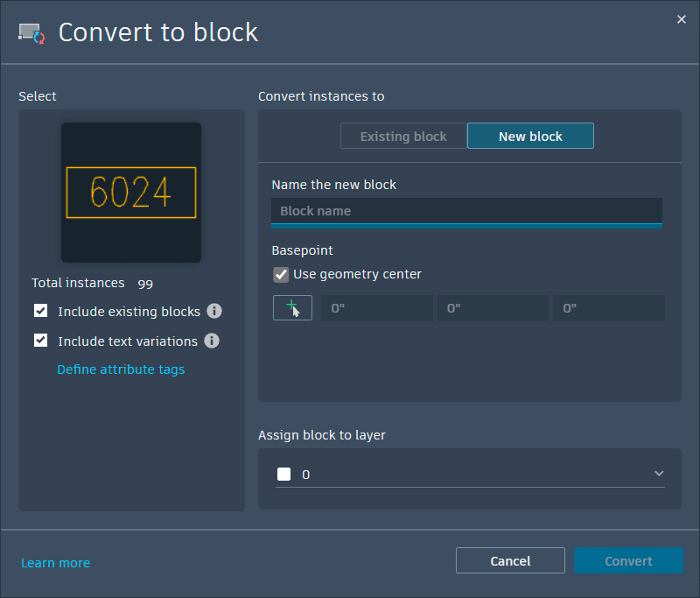Uncheck Include existing blocks checkbox
The image size is (700, 598).
40,311
